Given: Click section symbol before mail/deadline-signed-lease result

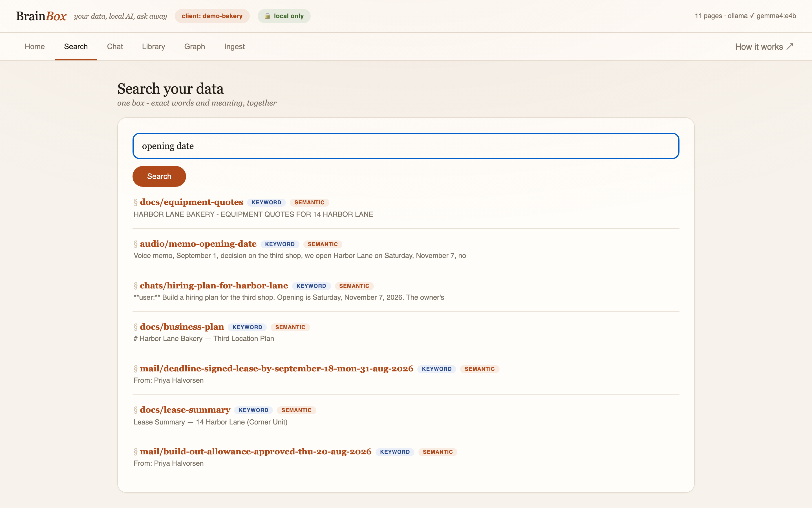Looking at the screenshot, I should pos(136,369).
